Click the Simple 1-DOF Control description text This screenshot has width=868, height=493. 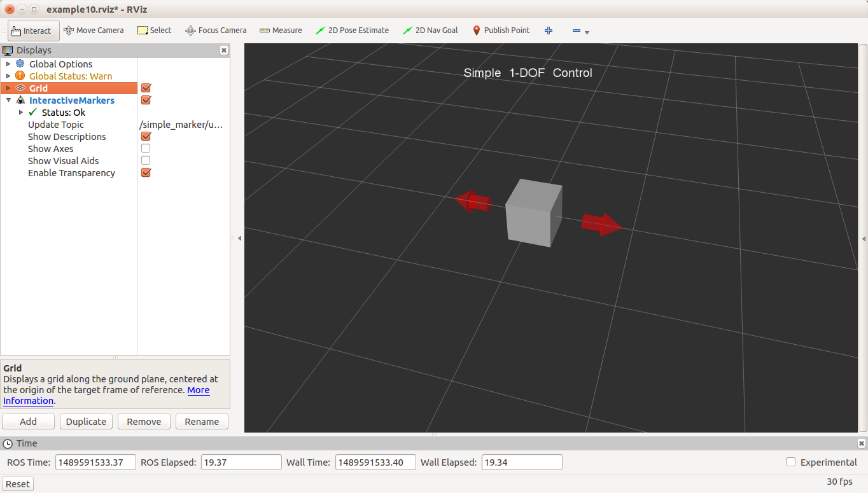(x=528, y=73)
